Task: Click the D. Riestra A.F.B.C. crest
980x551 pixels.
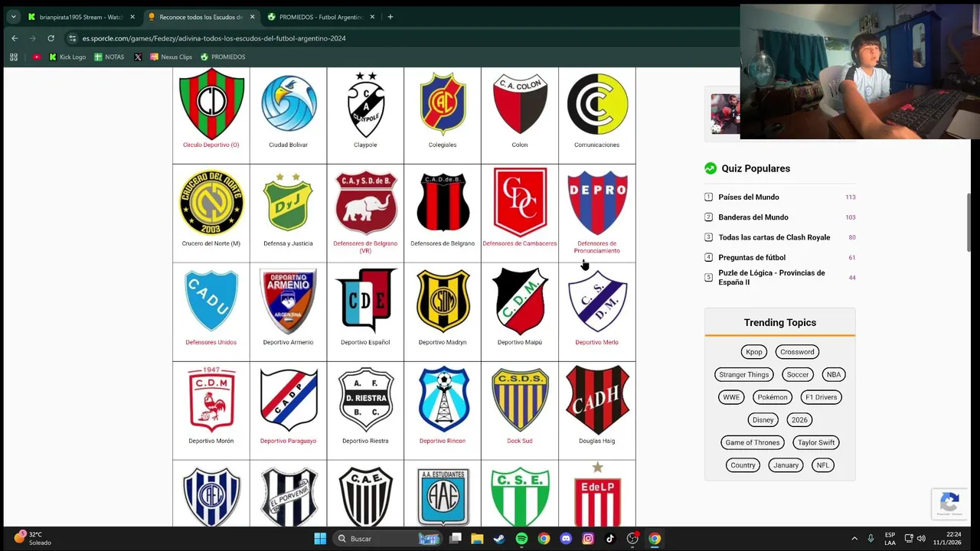Action: point(366,399)
